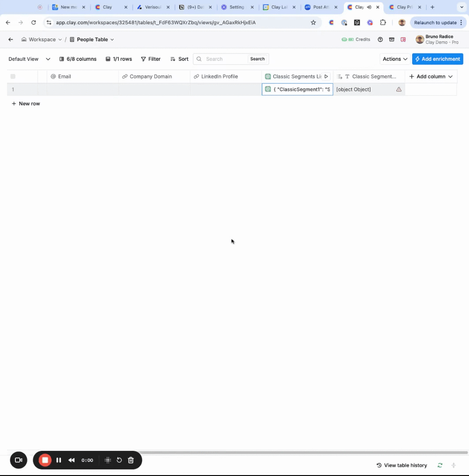
Task: Toggle the select-all rows checkbox in header
Action: point(13,77)
